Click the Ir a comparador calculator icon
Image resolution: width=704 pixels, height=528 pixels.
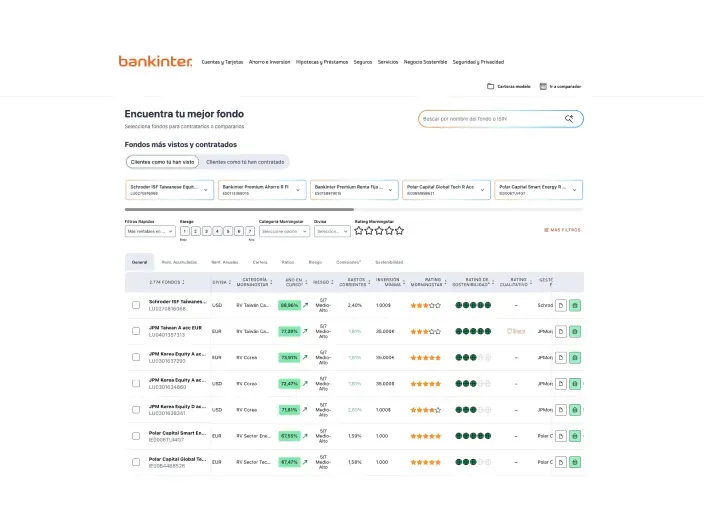coord(543,86)
